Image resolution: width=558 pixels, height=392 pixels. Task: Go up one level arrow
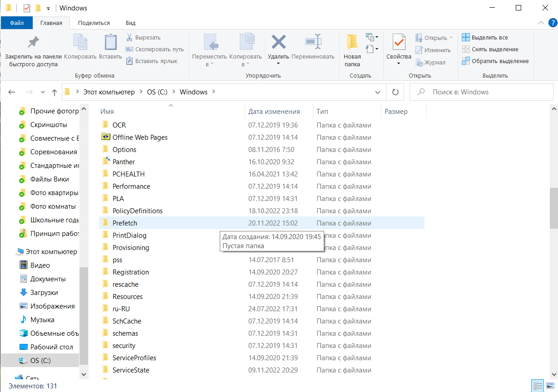pos(54,92)
